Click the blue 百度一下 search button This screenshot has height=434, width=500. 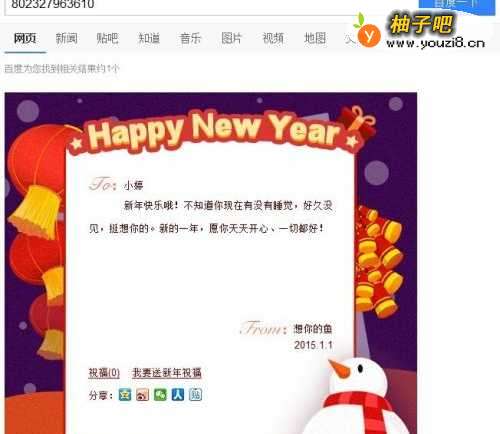pos(457,6)
